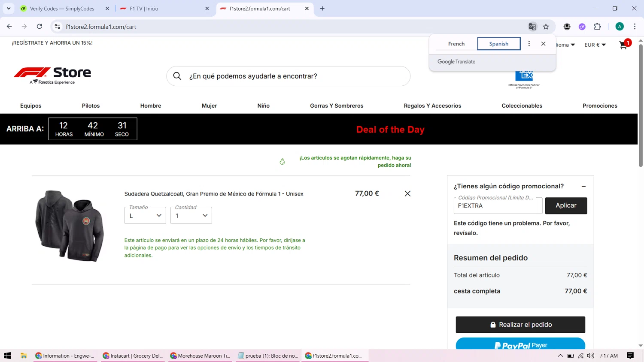Open the Hombre menu
The width and height of the screenshot is (644, 362).
151,106
